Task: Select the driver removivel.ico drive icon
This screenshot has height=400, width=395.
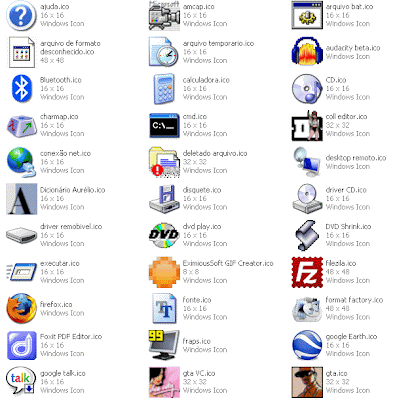Action: (x=21, y=235)
